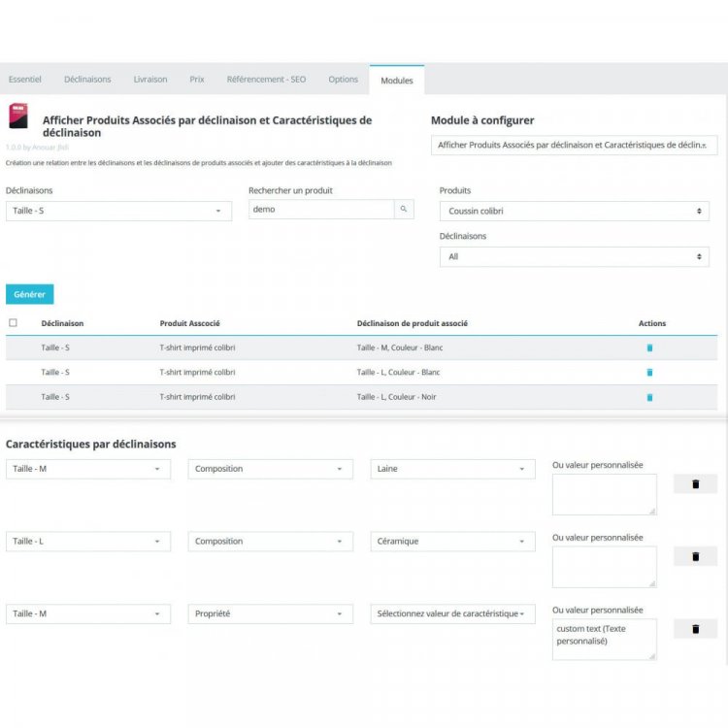Click the Module à configurer heading

[482, 120]
